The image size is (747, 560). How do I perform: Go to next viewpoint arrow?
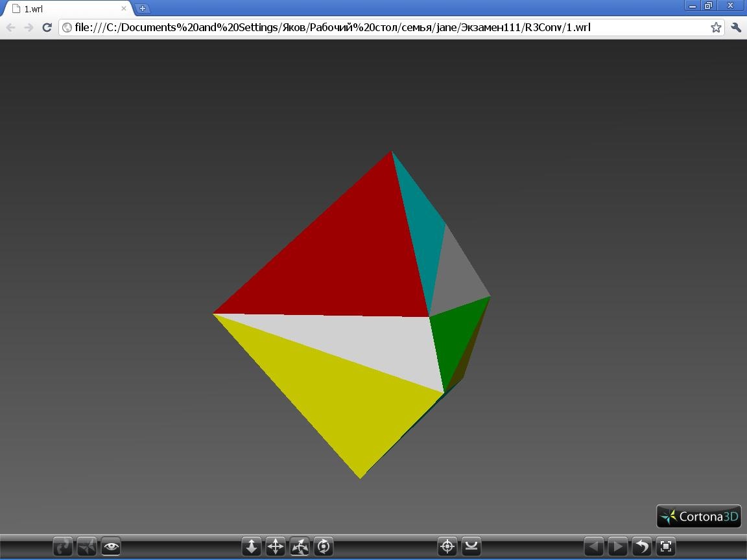[617, 546]
